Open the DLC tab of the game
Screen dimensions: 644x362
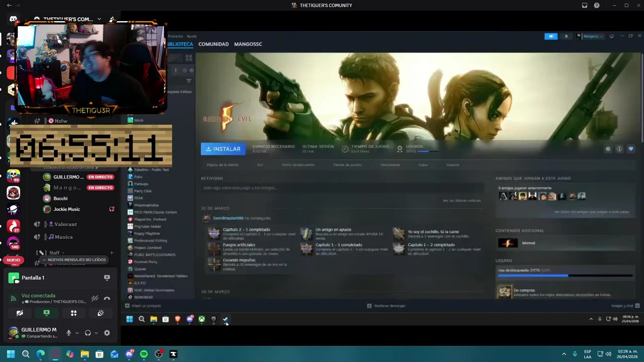coord(260,165)
